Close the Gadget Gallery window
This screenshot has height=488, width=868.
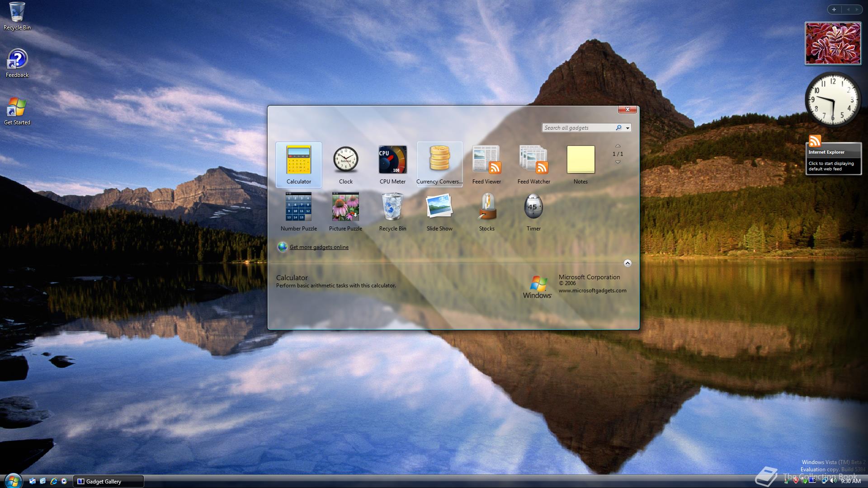click(x=627, y=109)
